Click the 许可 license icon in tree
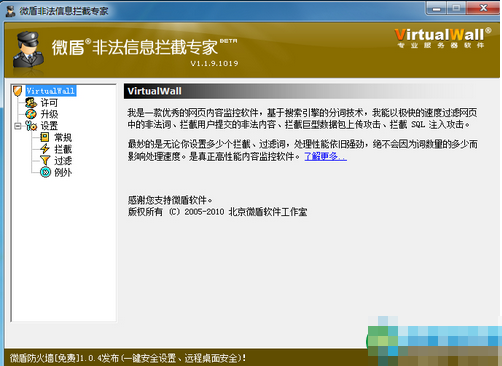Image resolution: width=502 pixels, height=366 pixels. tap(31, 103)
